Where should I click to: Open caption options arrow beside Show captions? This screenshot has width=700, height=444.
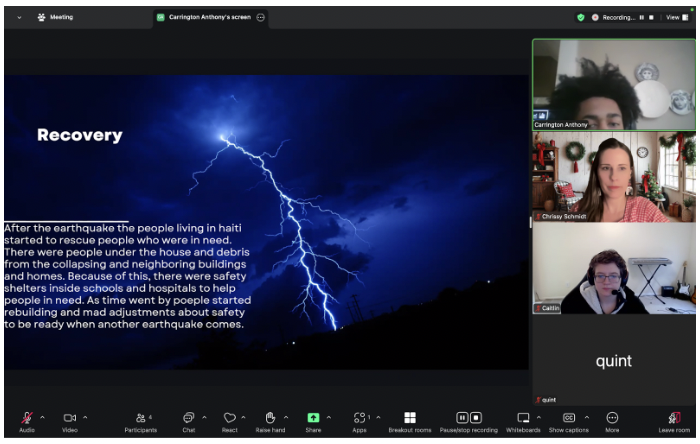587,418
